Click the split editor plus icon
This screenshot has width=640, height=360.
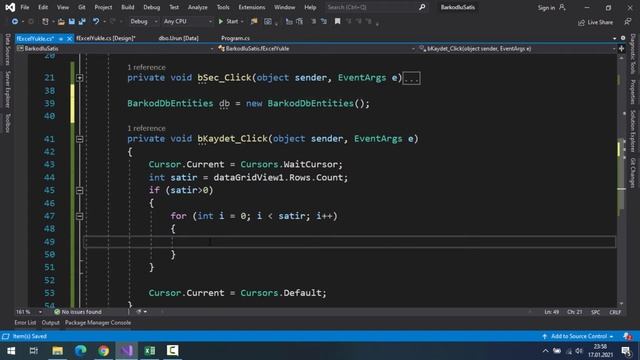point(621,49)
